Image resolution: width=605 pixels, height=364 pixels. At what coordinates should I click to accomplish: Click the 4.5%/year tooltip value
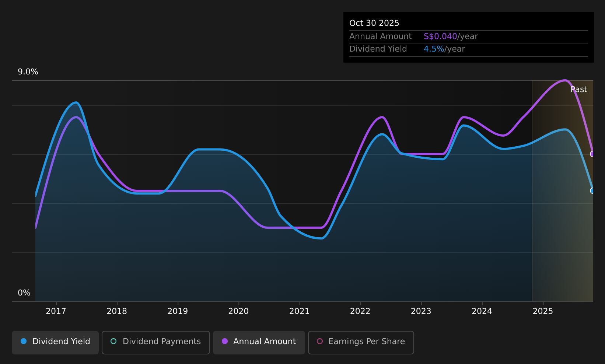tap(444, 49)
